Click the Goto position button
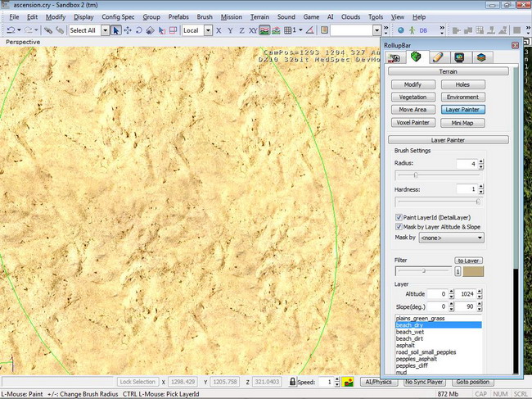The image size is (532, 399). pos(472,382)
